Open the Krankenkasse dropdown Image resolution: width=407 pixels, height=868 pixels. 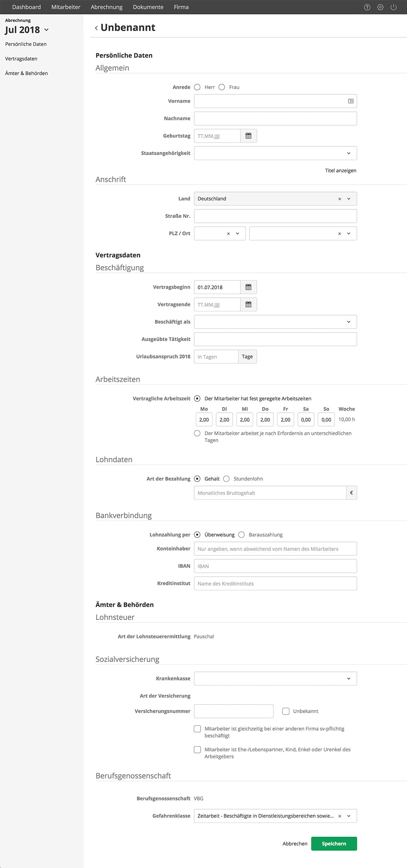pos(348,679)
